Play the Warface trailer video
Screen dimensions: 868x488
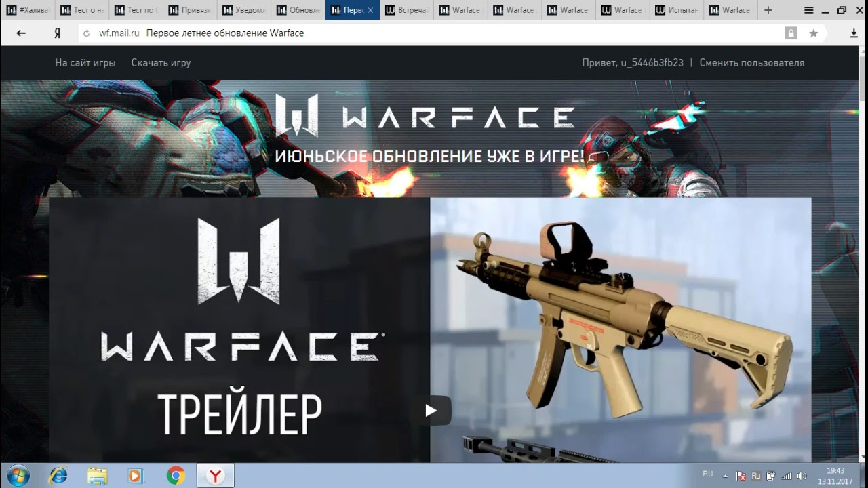pos(431,410)
